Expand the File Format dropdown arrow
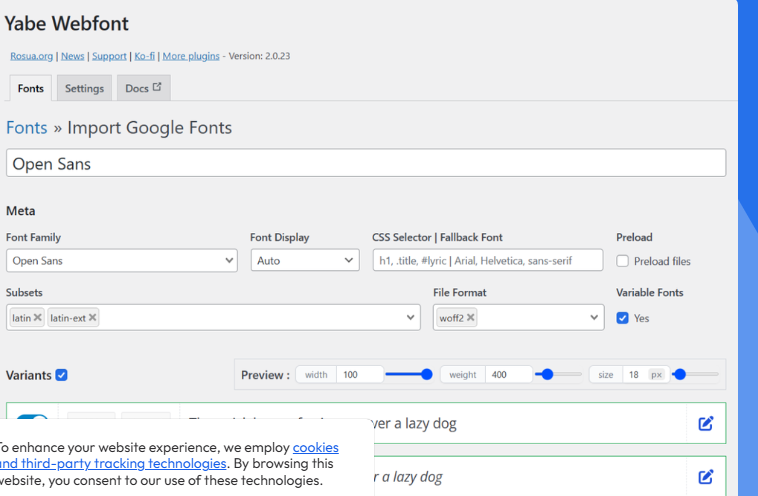 594,318
